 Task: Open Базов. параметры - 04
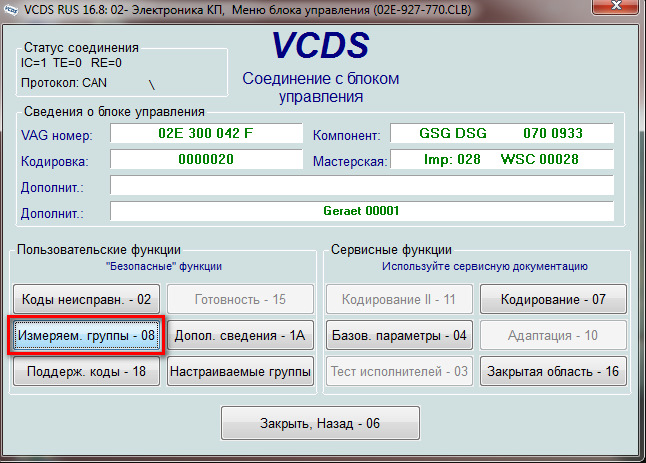coord(399,335)
